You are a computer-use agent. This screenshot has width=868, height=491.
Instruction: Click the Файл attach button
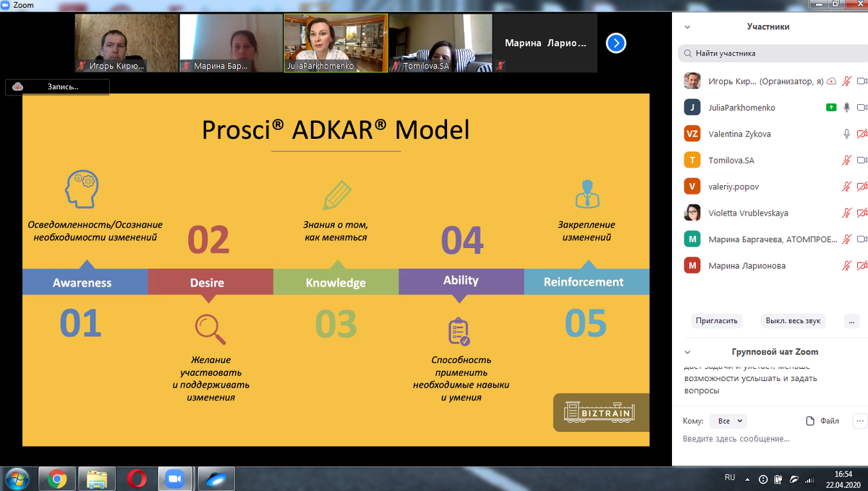tap(822, 421)
